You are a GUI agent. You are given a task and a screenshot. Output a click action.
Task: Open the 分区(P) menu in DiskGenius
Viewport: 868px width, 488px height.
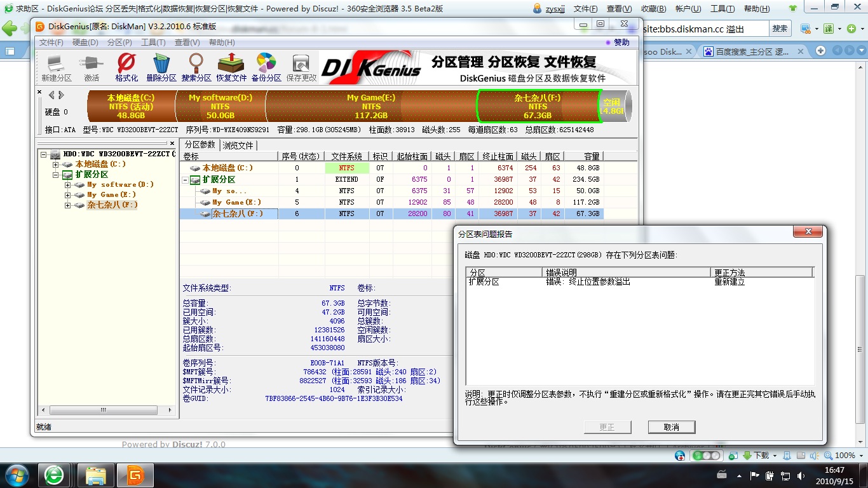coord(119,42)
